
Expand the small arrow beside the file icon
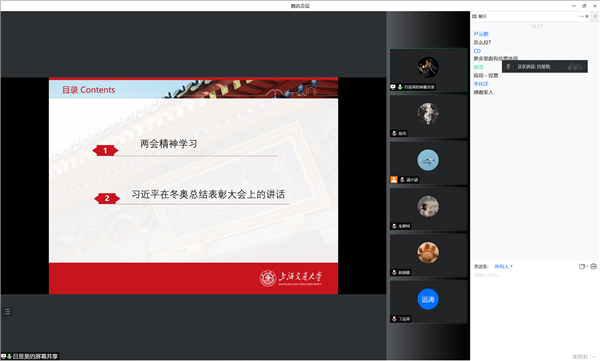coord(586,266)
